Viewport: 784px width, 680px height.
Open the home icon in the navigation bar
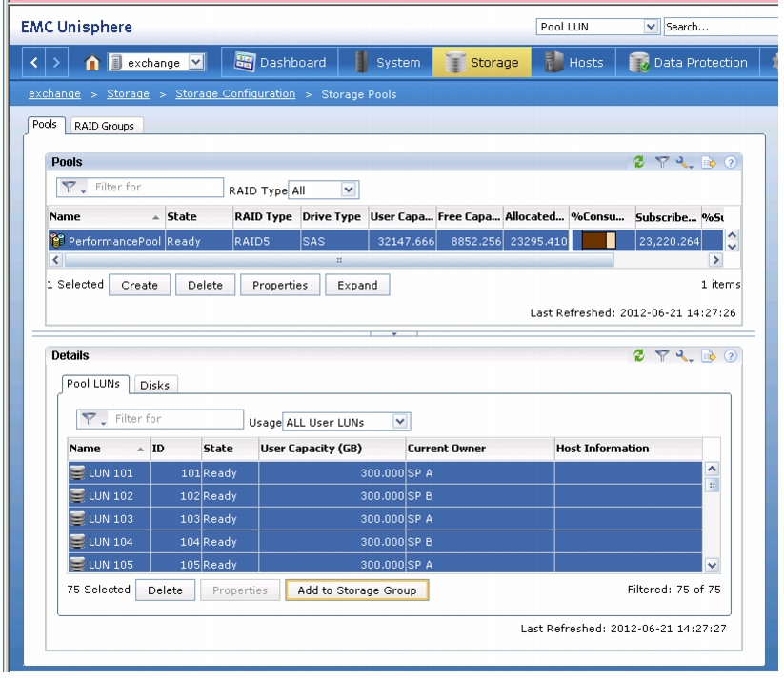(92, 63)
